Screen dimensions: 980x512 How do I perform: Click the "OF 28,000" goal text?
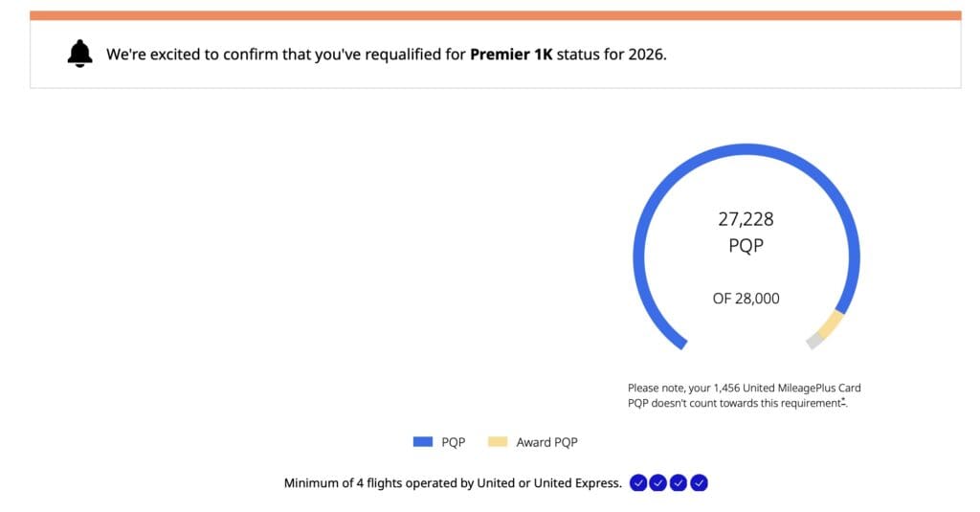coord(746,299)
